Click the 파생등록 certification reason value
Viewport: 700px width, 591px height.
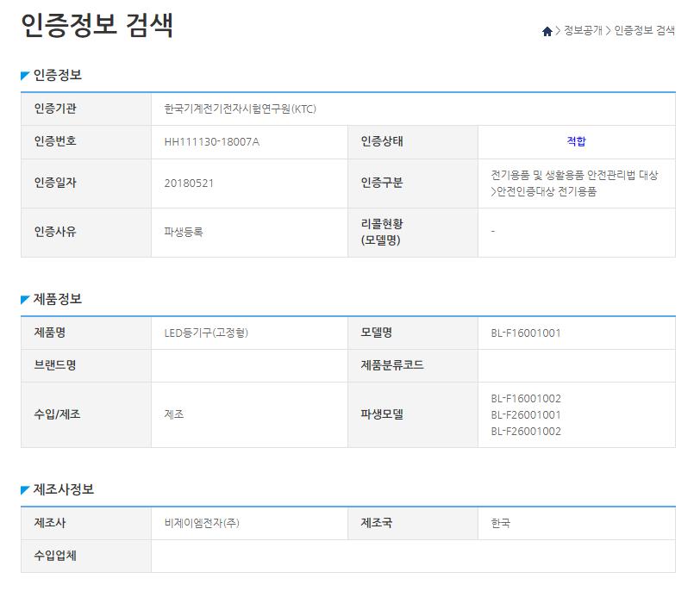(184, 232)
